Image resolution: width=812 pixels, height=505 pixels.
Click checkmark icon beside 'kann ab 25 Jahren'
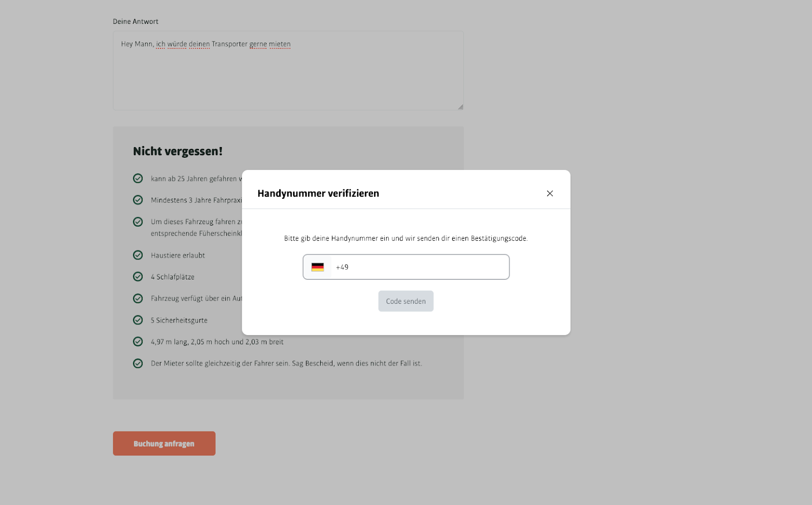tap(138, 178)
